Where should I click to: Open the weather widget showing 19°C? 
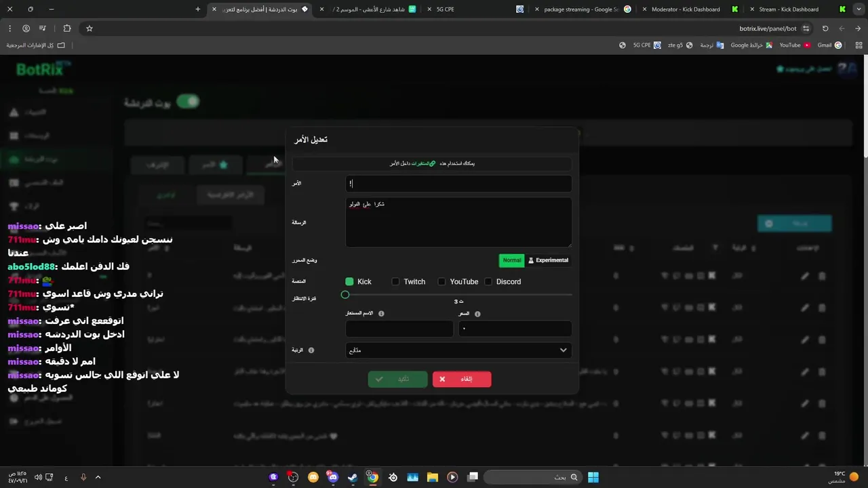click(843, 477)
